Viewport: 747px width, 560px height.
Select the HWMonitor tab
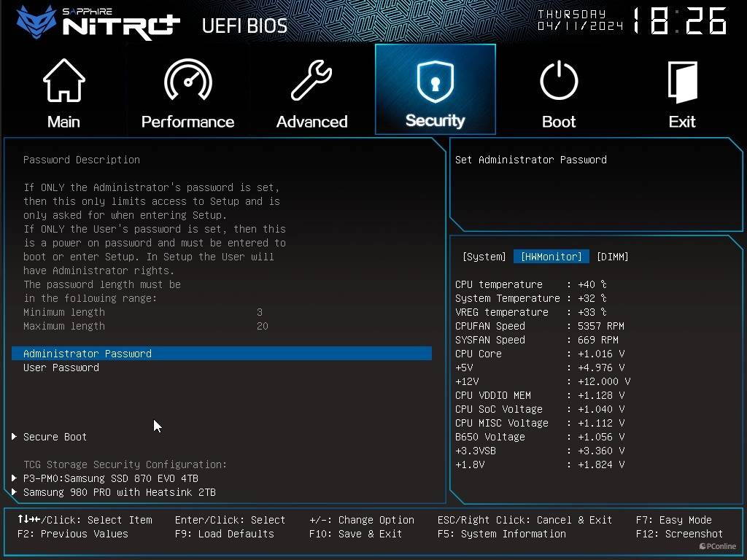[551, 257]
